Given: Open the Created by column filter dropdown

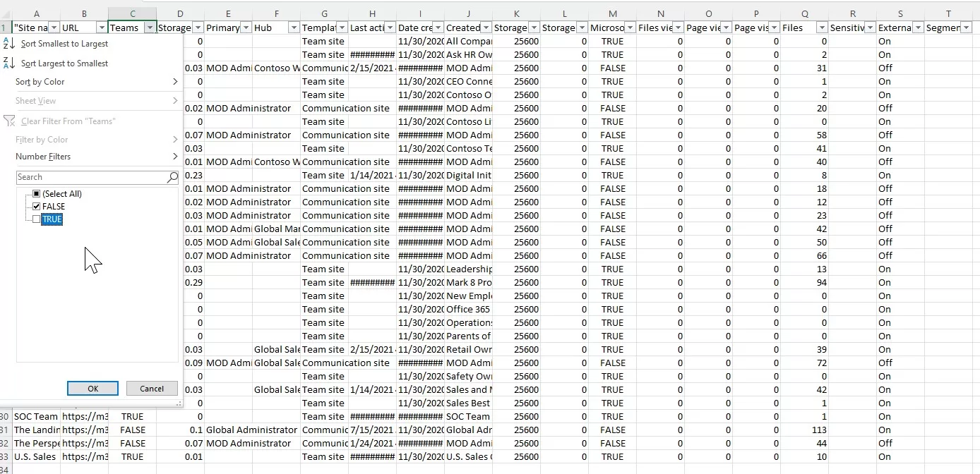Looking at the screenshot, I should [486, 28].
